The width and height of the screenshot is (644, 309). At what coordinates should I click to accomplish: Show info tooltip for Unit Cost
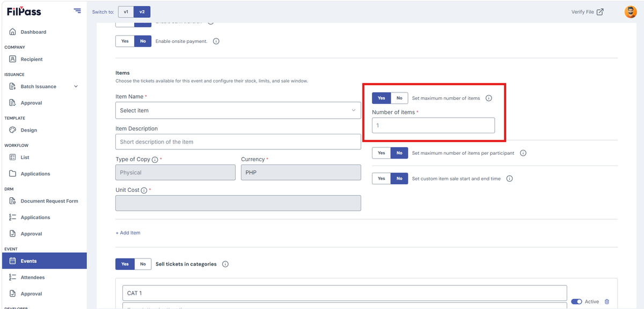pyautogui.click(x=144, y=190)
